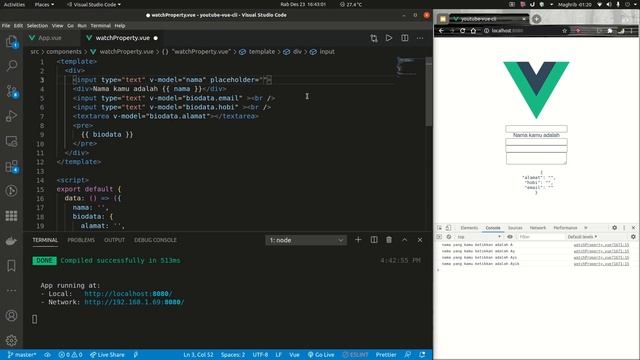Run the file with the play icon
This screenshot has height=360, width=640.
click(x=389, y=38)
